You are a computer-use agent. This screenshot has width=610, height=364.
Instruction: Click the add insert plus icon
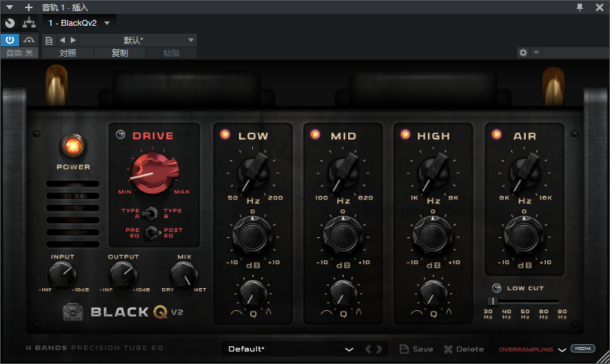29,7
